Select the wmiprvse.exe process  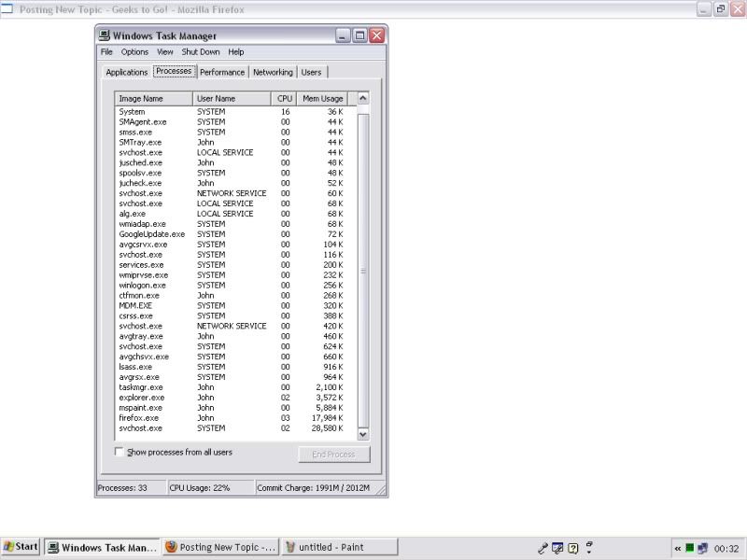(236, 274)
